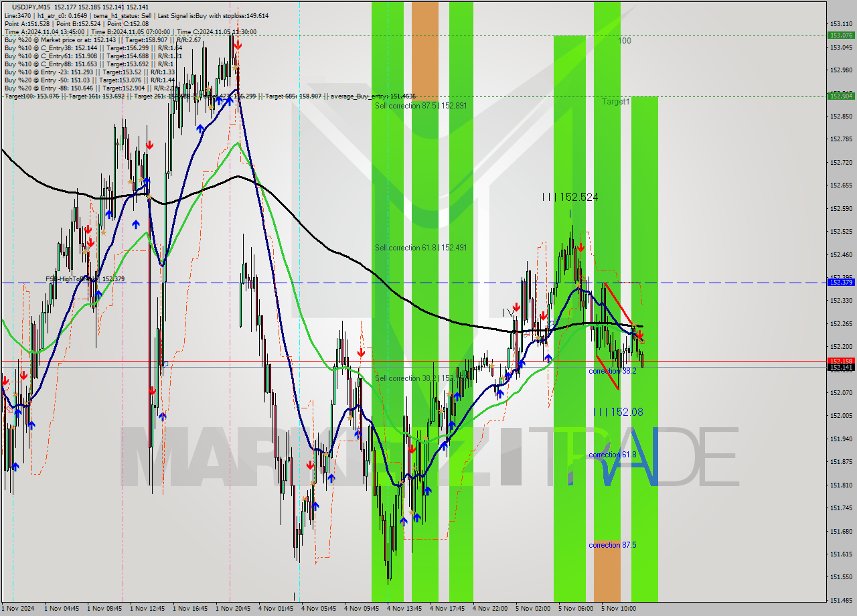Click the black 152.141 current price tag

[x=841, y=368]
